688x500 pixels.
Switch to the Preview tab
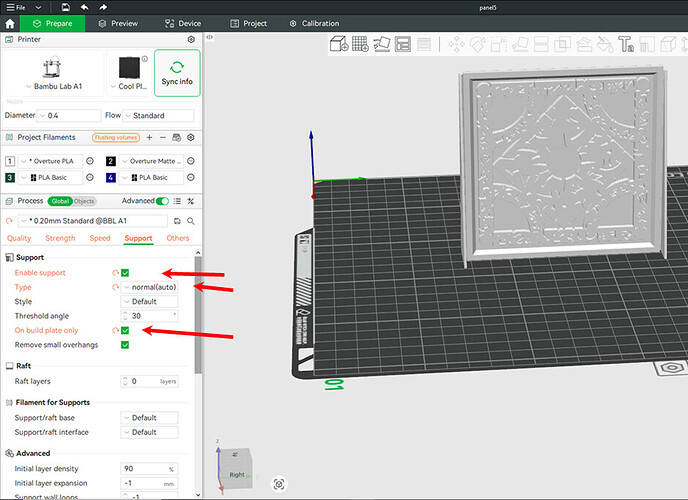click(118, 24)
